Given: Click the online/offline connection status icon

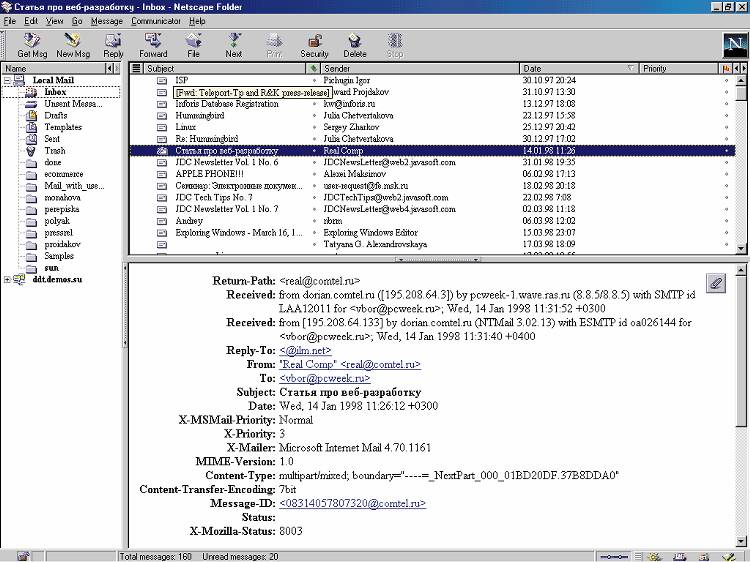Looking at the screenshot, I should [x=614, y=557].
